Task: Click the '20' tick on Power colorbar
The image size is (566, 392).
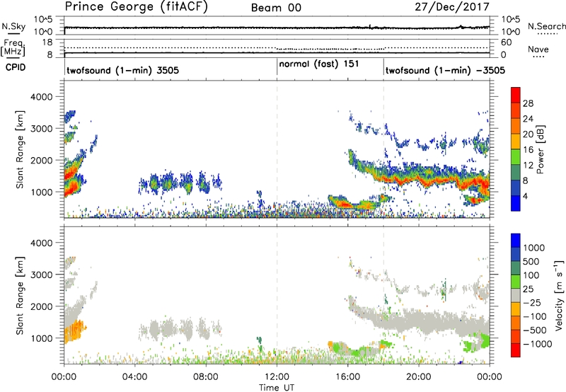Action: [x=528, y=134]
